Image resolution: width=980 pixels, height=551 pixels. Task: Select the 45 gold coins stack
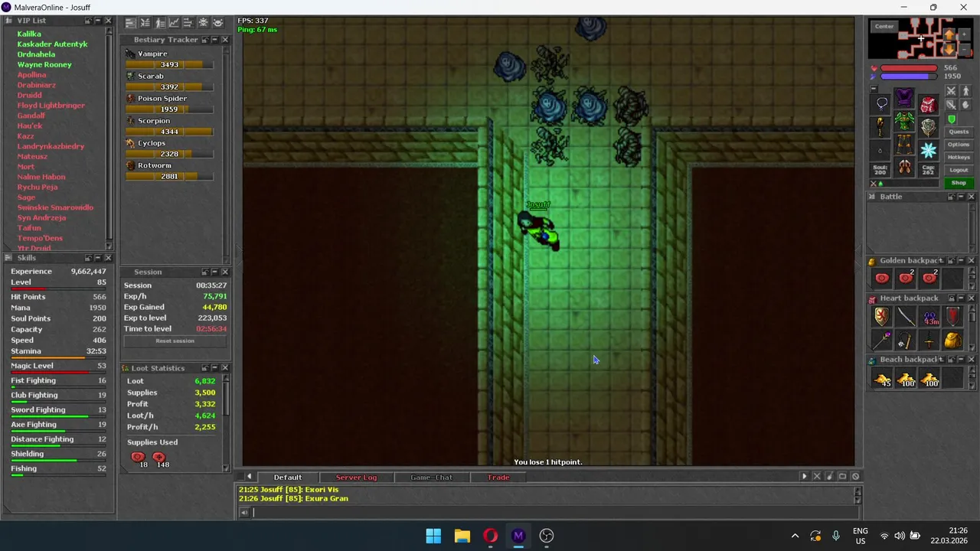pyautogui.click(x=882, y=379)
